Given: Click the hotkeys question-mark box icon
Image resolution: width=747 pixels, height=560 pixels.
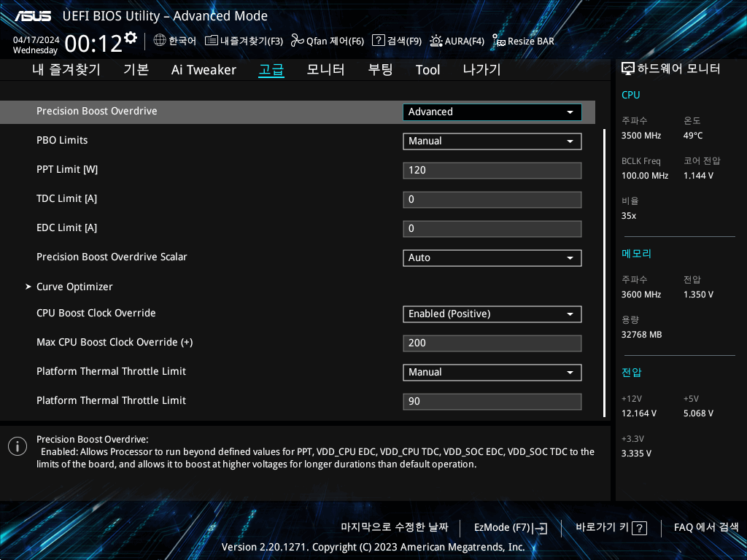Looking at the screenshot, I should pos(639,528).
